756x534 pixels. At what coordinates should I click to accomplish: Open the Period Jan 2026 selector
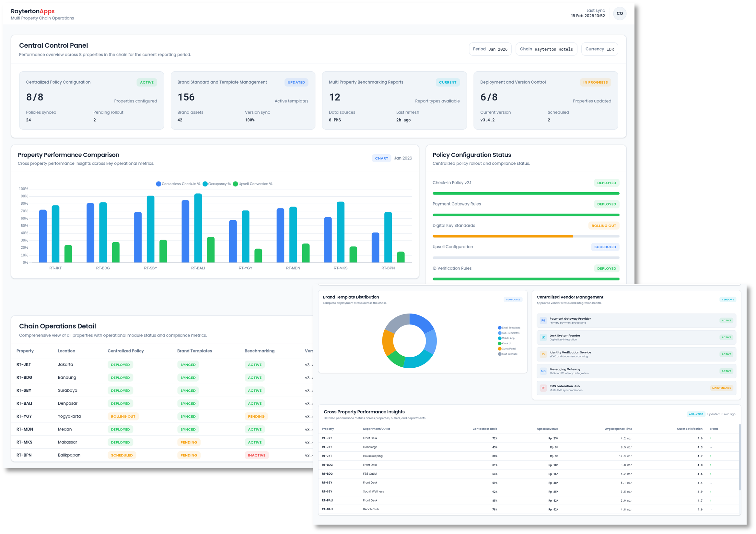click(490, 49)
